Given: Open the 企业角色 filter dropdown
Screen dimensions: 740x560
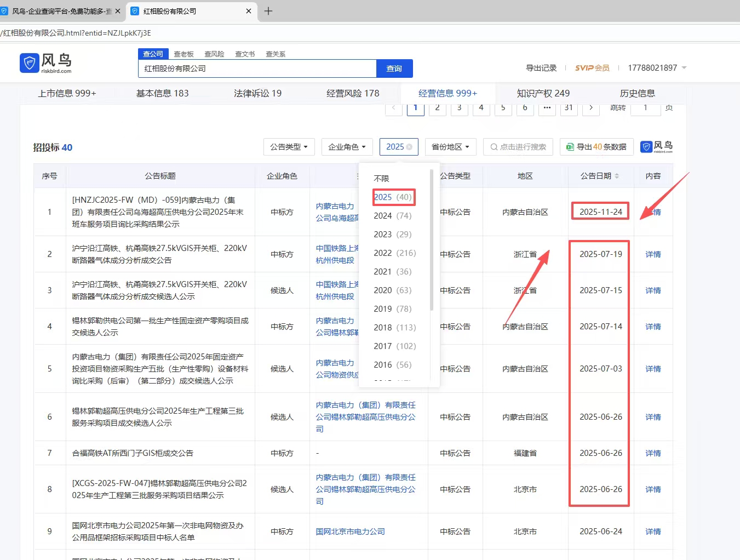Looking at the screenshot, I should pyautogui.click(x=347, y=147).
